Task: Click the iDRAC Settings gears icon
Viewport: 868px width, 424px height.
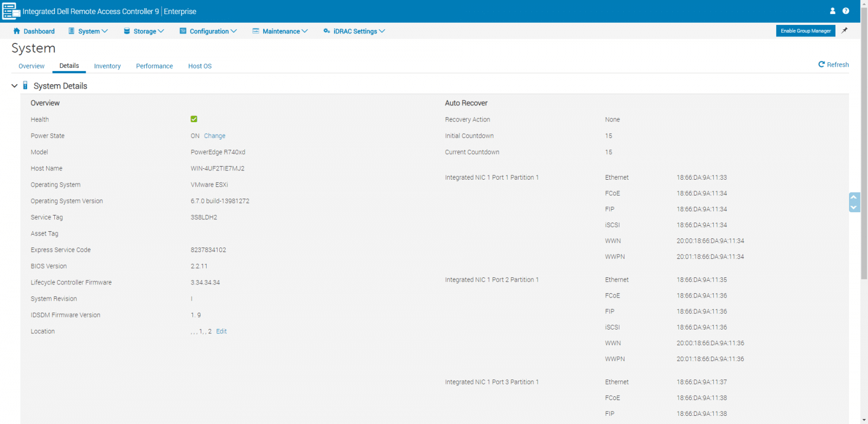Action: 327,31
